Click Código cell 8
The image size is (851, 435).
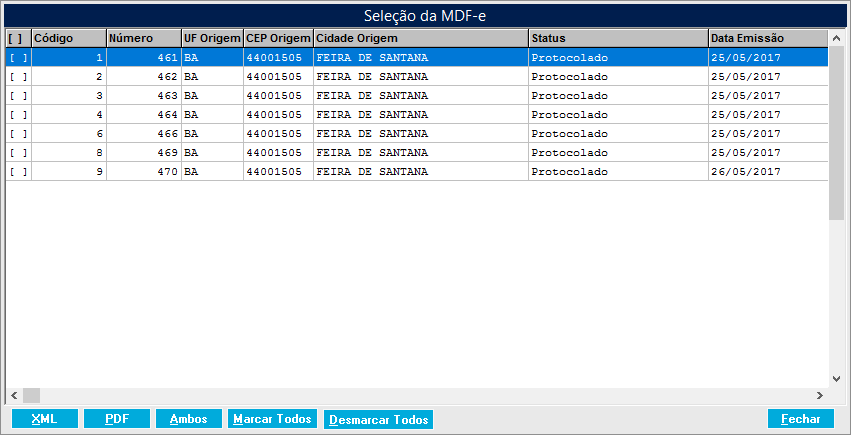(x=69, y=152)
